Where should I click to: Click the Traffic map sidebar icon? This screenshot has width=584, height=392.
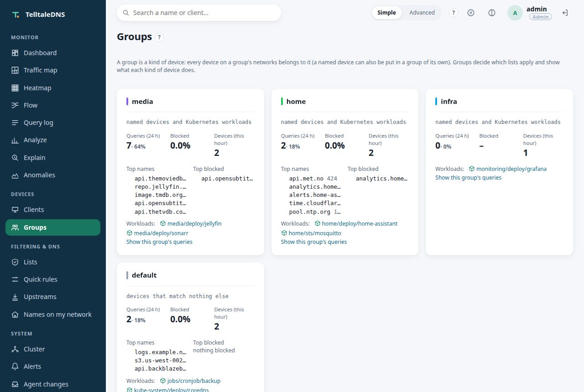click(15, 70)
